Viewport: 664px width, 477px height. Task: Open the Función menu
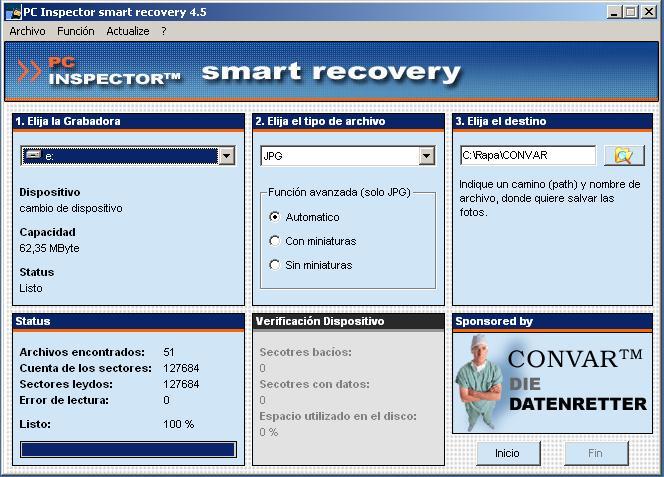(x=76, y=31)
